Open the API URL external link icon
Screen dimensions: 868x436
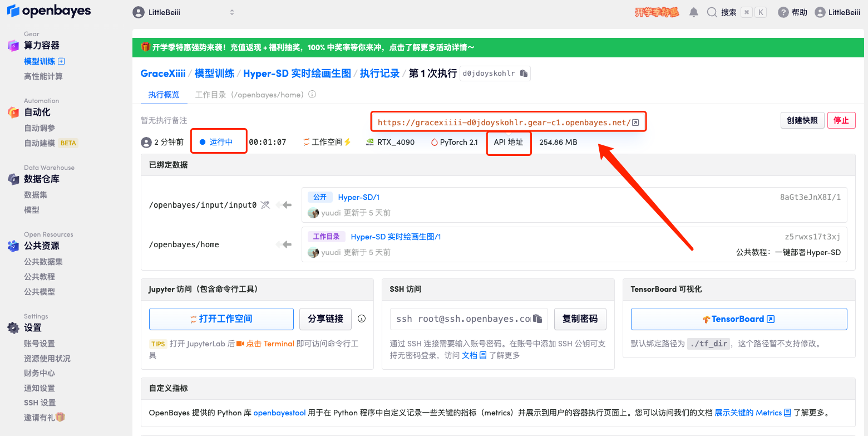[x=635, y=123]
